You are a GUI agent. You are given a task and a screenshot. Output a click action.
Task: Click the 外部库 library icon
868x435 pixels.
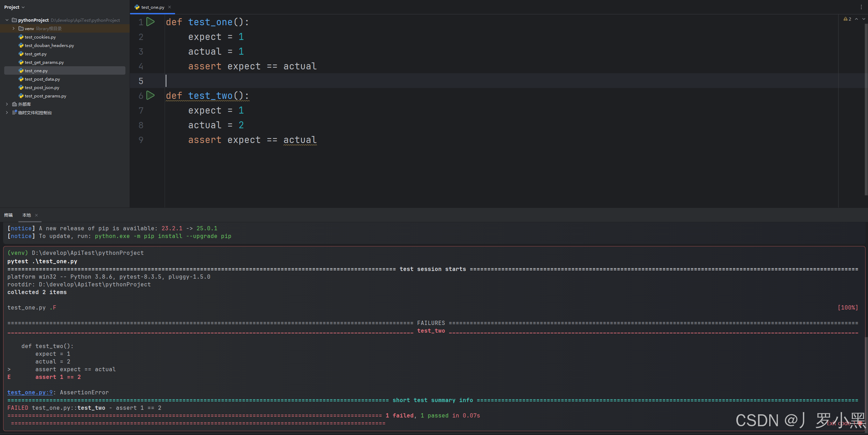14,104
